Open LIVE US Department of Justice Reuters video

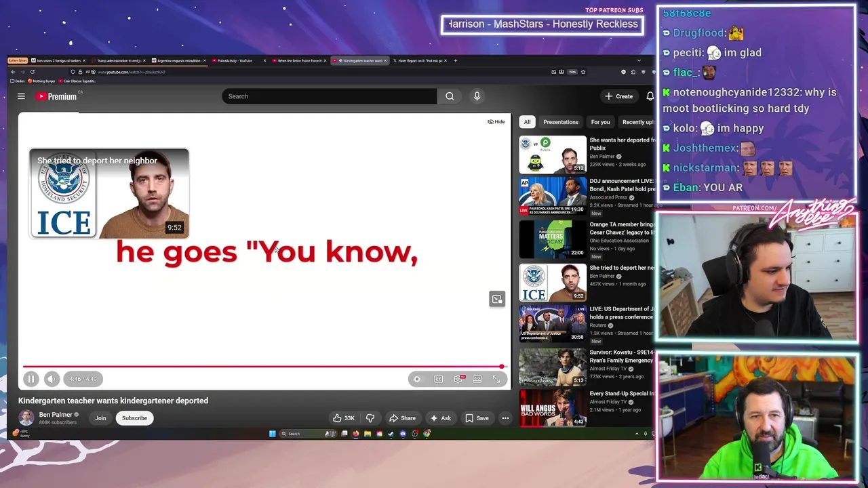[553, 324]
